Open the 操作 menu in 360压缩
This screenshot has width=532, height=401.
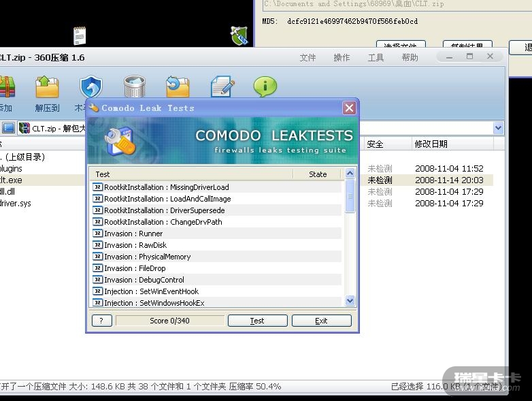[342, 58]
